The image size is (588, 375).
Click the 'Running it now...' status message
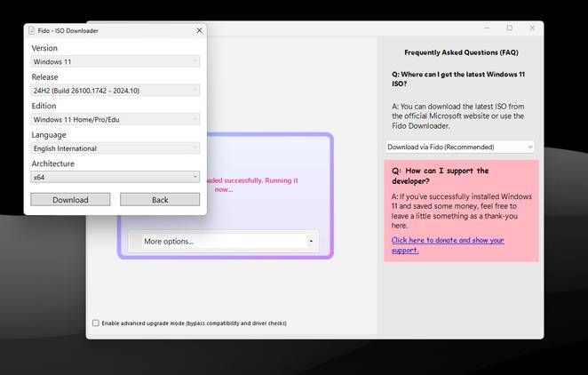point(251,185)
